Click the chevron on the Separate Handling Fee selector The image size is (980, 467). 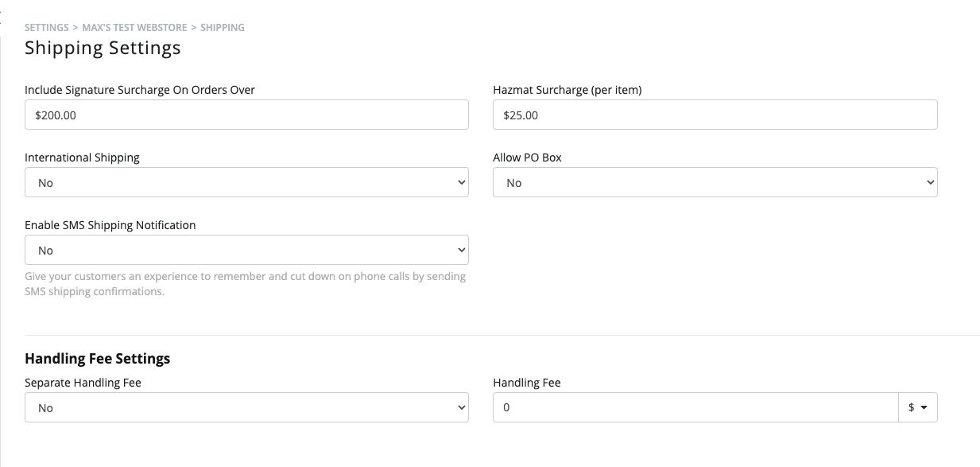(463, 407)
